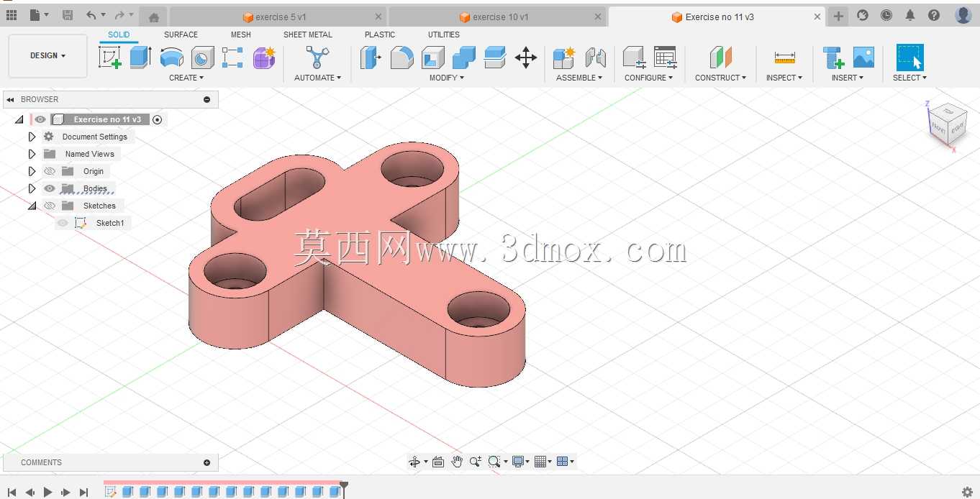Toggle visibility of Sketch1
Viewport: 980px width, 499px height.
pyautogui.click(x=63, y=223)
